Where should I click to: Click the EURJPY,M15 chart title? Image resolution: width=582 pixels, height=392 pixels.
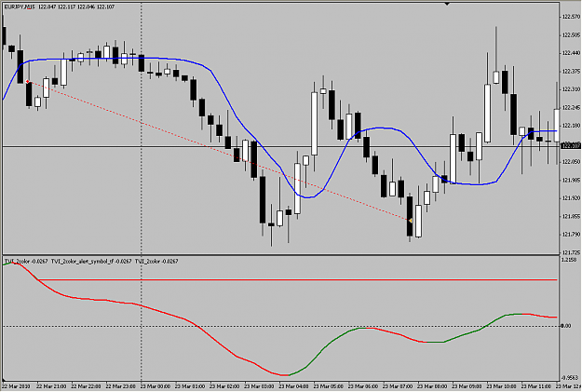20,7
